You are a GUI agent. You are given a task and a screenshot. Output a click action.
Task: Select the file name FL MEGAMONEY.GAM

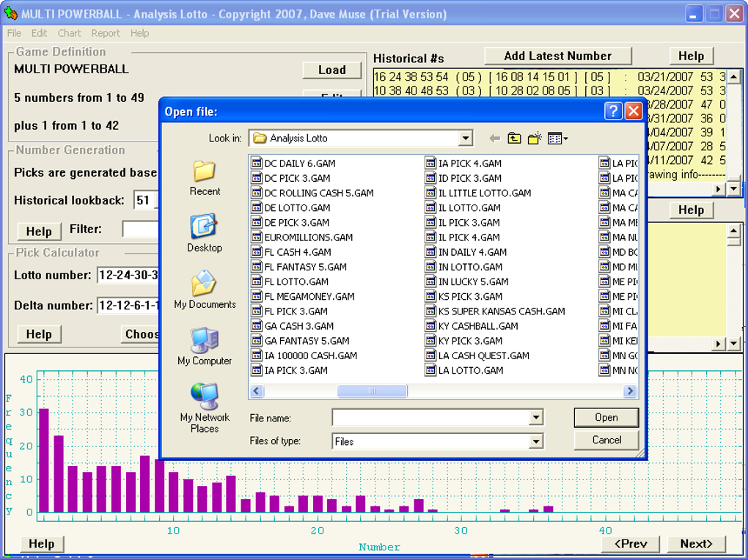click(309, 296)
